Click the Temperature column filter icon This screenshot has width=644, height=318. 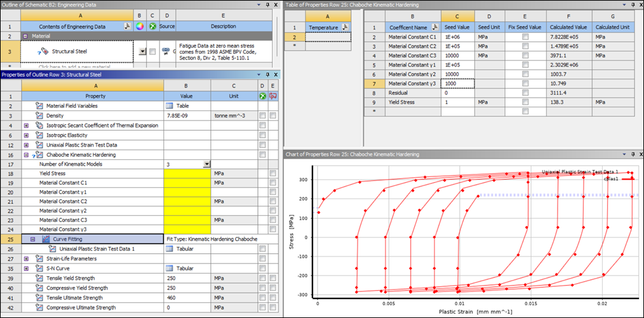tap(345, 27)
